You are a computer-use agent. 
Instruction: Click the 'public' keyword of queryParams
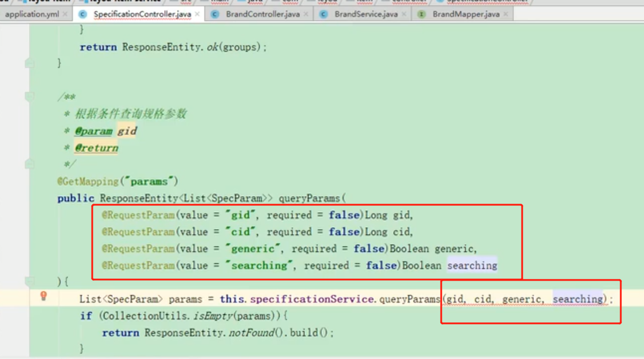76,198
